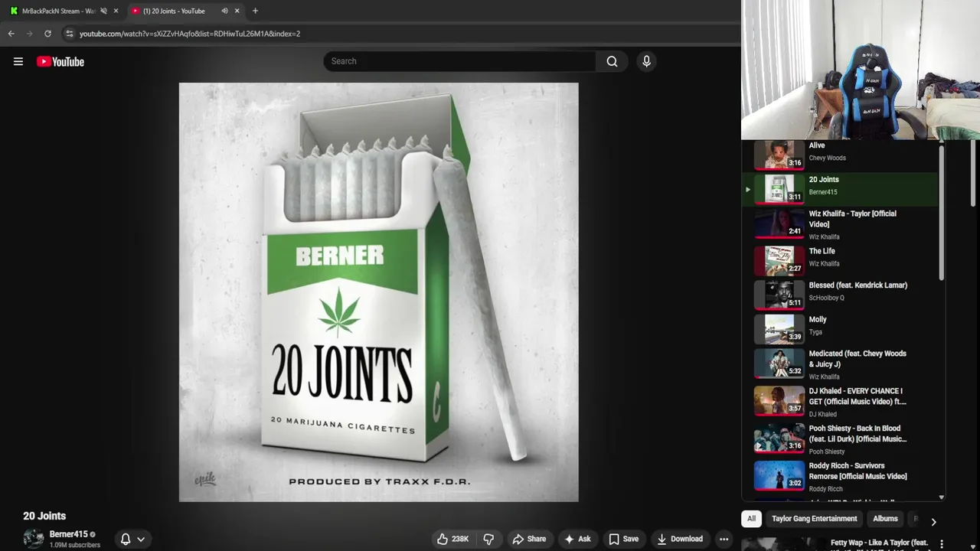Go back with the browser back arrow
980x551 pixels.
tap(11, 34)
